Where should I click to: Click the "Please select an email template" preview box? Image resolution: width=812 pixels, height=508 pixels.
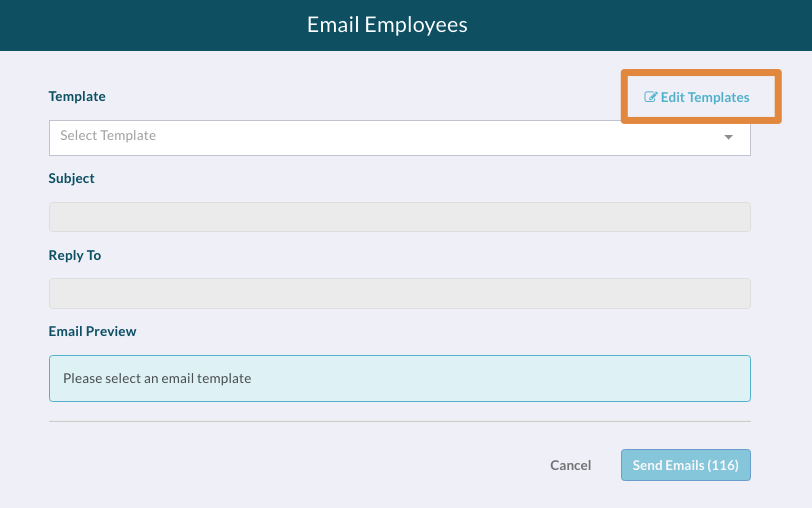pyautogui.click(x=400, y=379)
